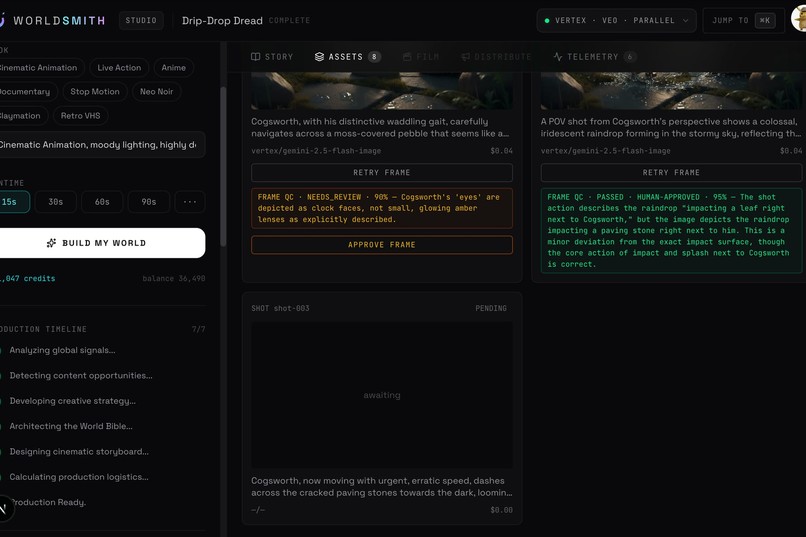
Task: Open more runtime options ellipsis
Action: 190,202
